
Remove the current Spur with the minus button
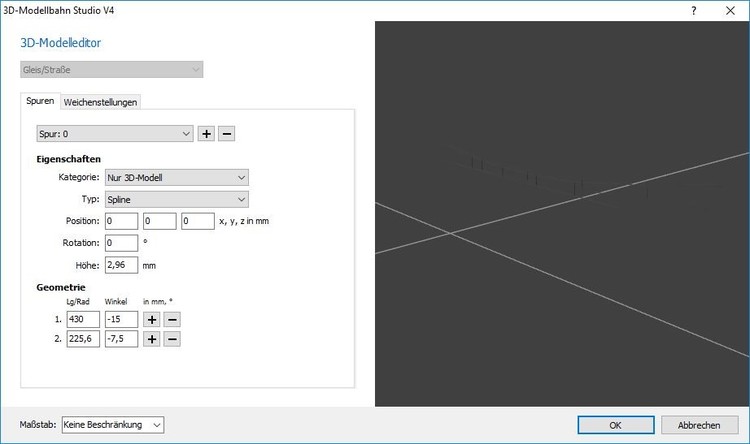[x=227, y=134]
